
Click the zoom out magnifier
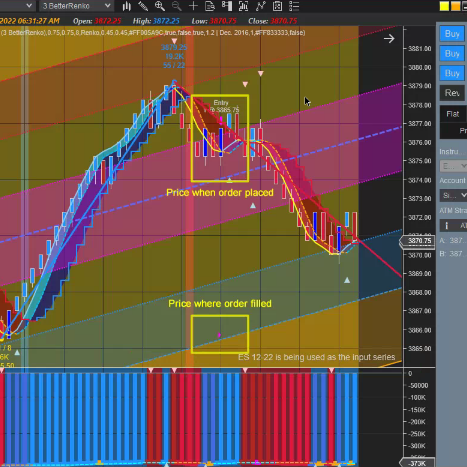coord(176,6)
